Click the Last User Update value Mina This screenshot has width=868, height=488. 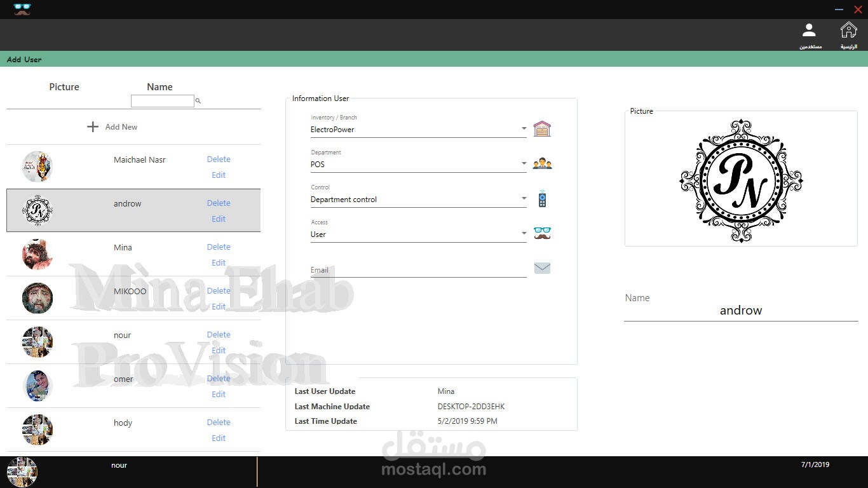click(x=446, y=391)
